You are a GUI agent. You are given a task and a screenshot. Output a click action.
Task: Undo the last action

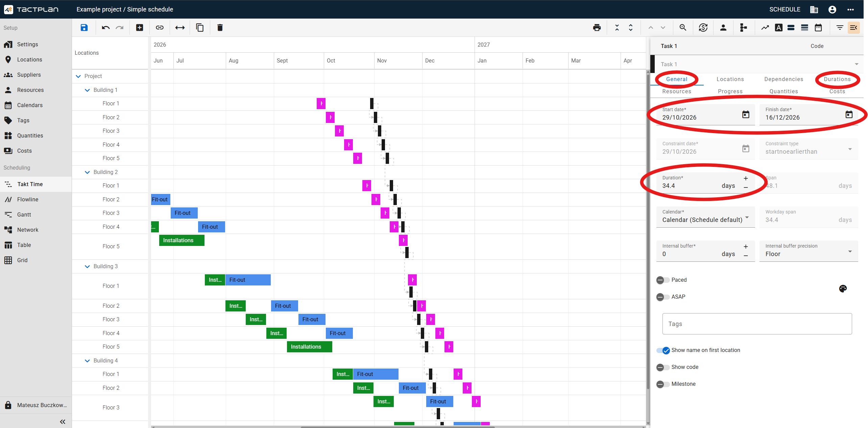click(105, 28)
